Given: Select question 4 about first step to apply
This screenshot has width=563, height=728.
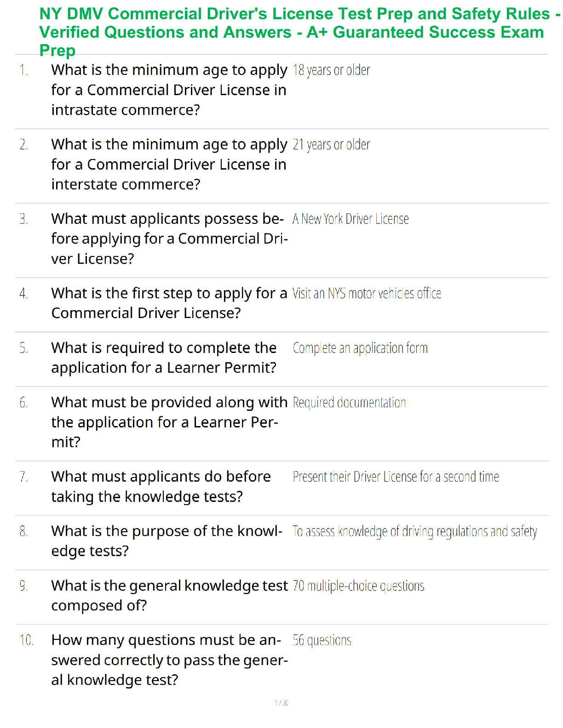Looking at the screenshot, I should (x=169, y=303).
